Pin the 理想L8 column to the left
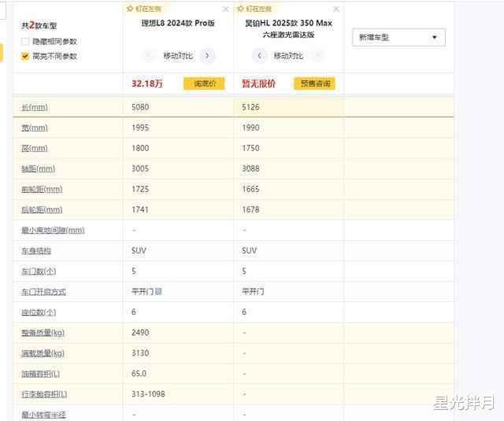The width and height of the screenshot is (504, 421). [144, 9]
